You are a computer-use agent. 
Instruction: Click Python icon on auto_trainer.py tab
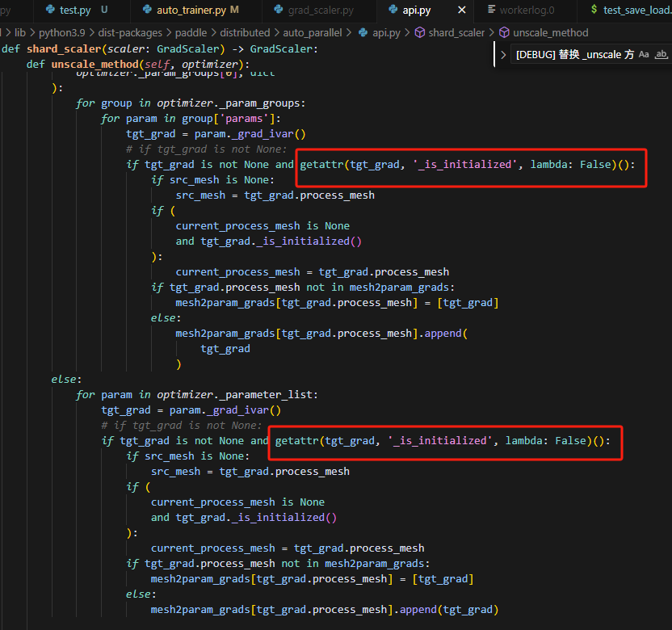point(146,10)
